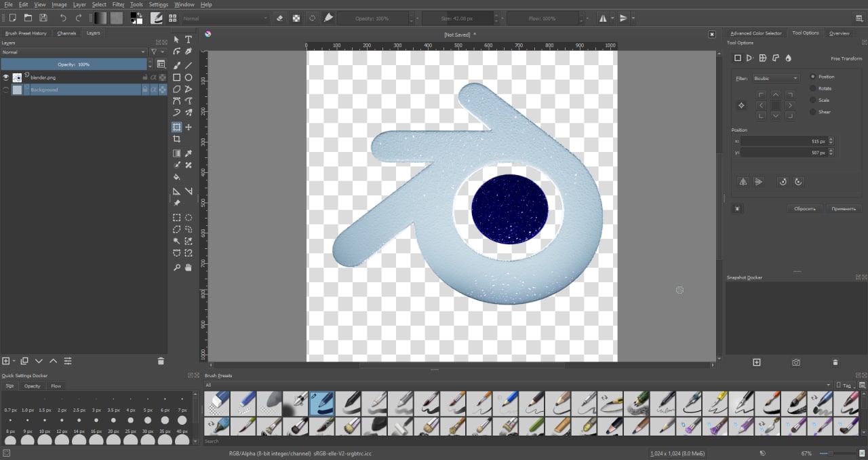
Task: Open the layer blending mode Normal dropdown
Action: pyautogui.click(x=73, y=52)
